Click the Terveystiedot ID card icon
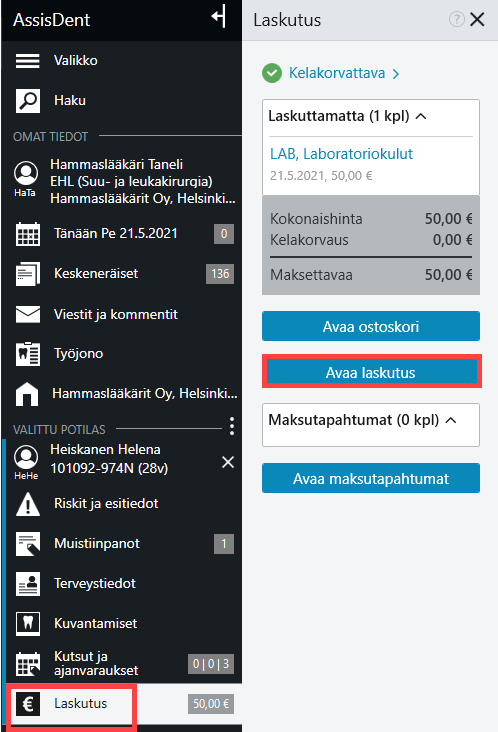 coord(28,584)
